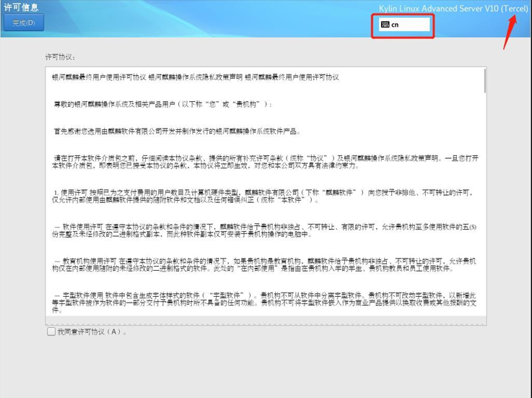This screenshot has width=532, height=398.
Task: Click the 教育机构使用许可 clause paragraph
Action: (x=264, y=265)
